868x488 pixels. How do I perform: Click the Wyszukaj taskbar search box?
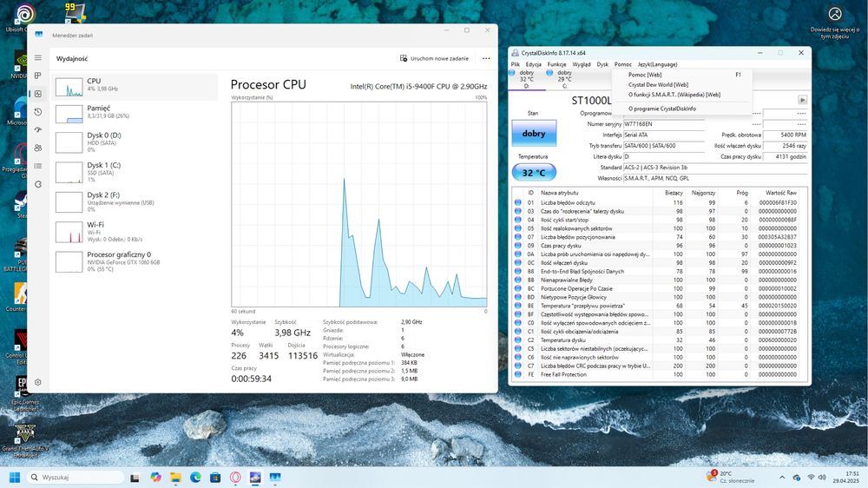pyautogui.click(x=76, y=477)
